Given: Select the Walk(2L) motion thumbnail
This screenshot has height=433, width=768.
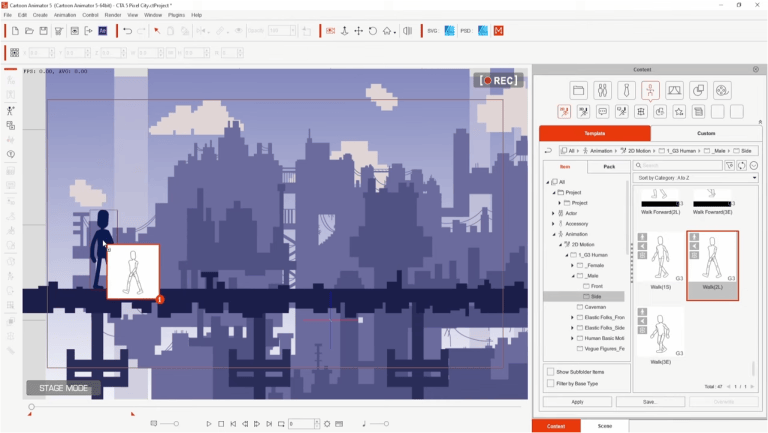Looking at the screenshot, I should pyautogui.click(x=712, y=265).
